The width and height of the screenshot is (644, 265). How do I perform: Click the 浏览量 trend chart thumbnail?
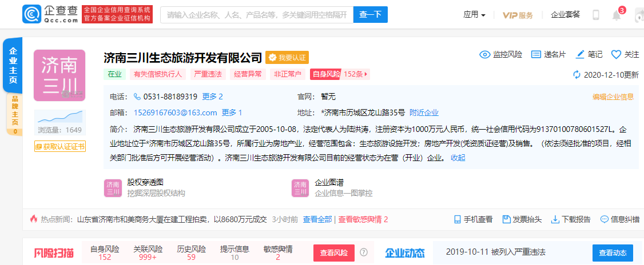tap(59, 117)
